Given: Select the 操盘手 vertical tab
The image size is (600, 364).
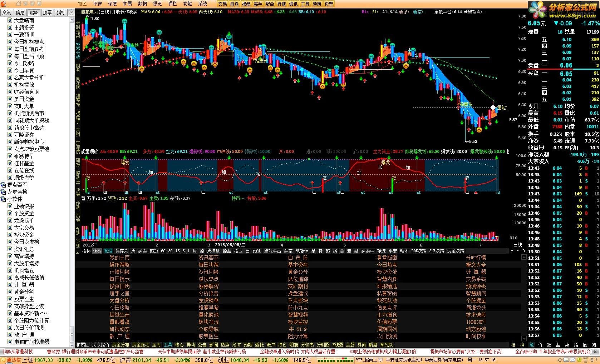Looking at the screenshot, I should click(78, 116).
